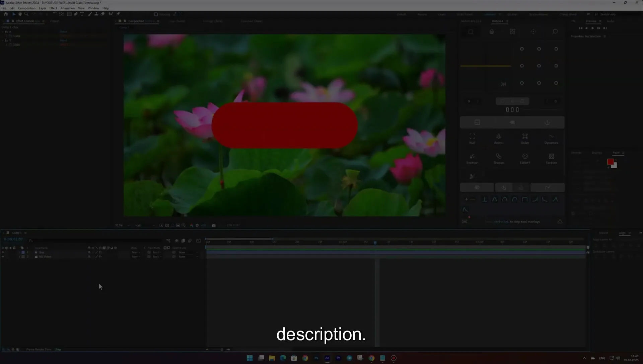
Task: Open After Effects from Windows taskbar
Action: (327, 358)
